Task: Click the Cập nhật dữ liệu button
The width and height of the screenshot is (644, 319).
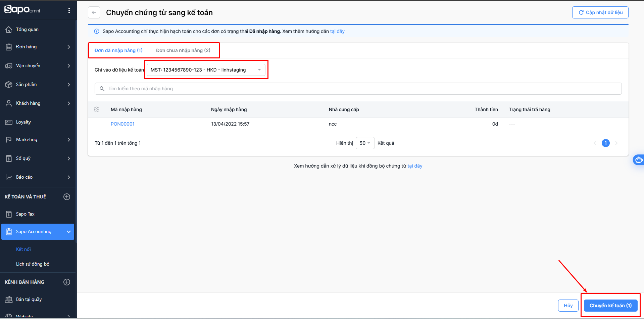Action: pos(600,12)
